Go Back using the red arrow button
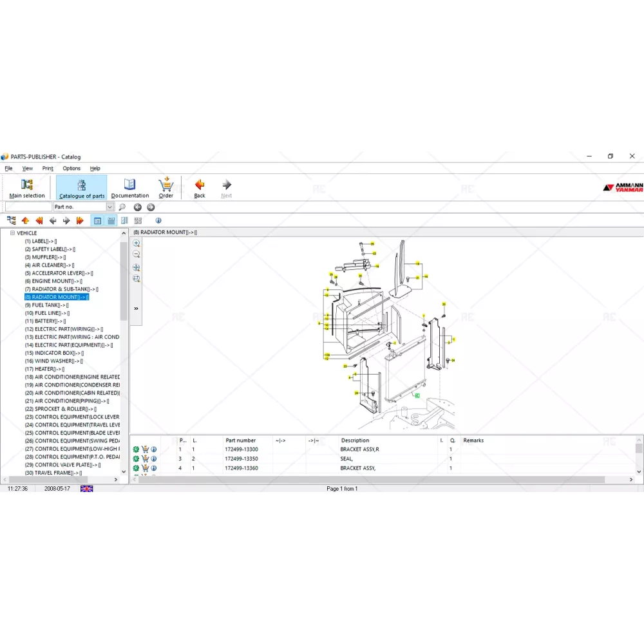644x644 pixels. pos(200,187)
